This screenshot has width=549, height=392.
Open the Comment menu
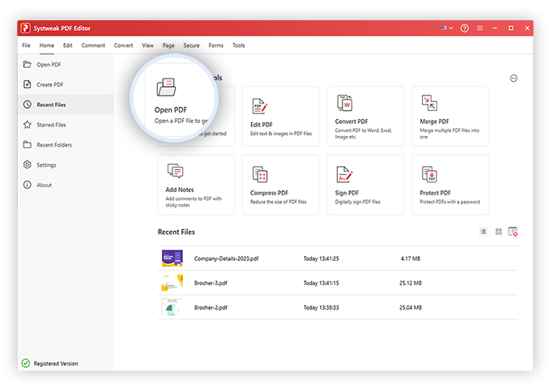(x=93, y=45)
